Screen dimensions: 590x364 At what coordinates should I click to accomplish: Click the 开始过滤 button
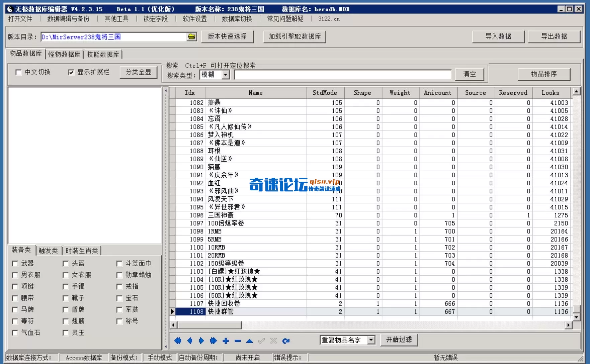point(399,340)
